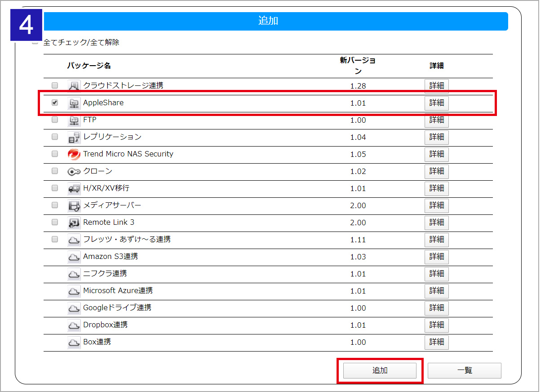The height and width of the screenshot is (392, 545).
Task: Click the Box連携 cloud icon
Action: [x=74, y=342]
